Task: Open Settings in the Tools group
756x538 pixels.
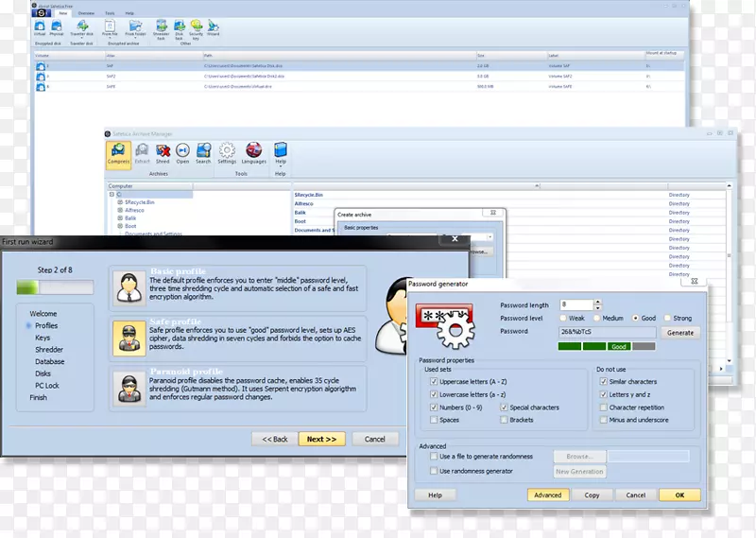Action: [227, 152]
